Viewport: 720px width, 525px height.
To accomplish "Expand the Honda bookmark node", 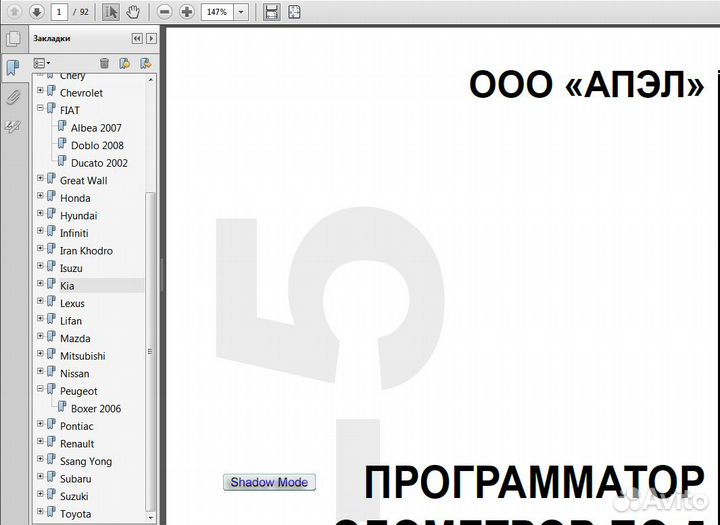I will coord(40,196).
